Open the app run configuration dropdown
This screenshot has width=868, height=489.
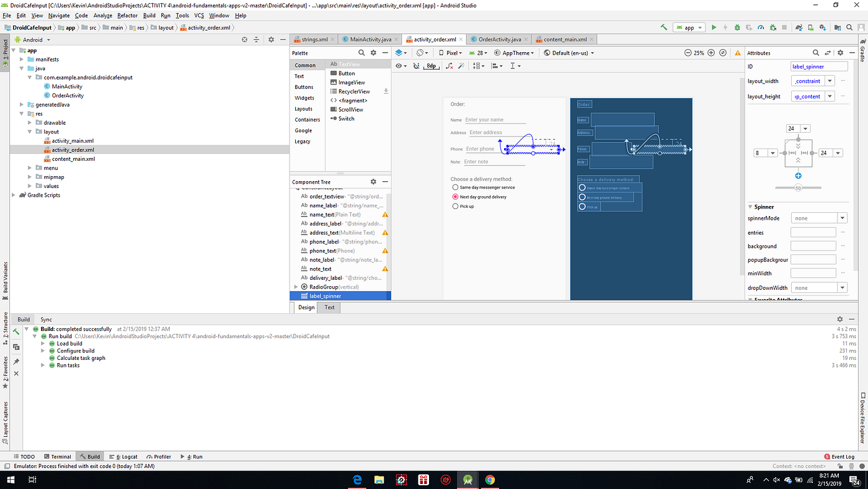coord(690,27)
